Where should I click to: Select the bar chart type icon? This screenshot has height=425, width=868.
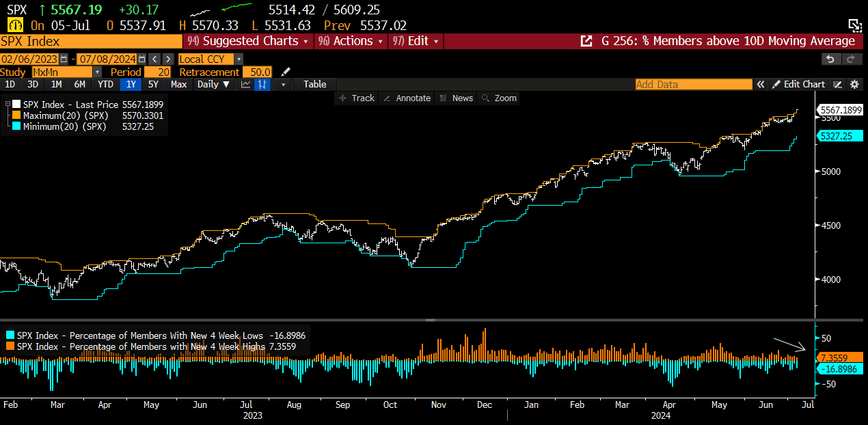pos(263,84)
